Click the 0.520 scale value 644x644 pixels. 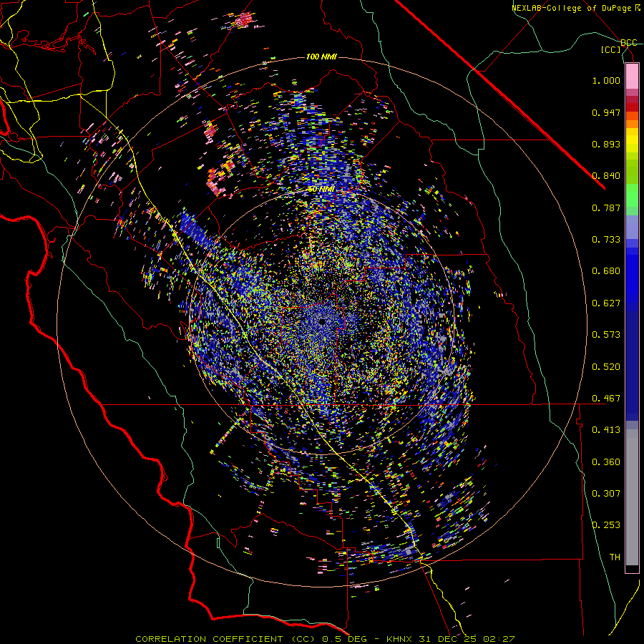click(606, 367)
